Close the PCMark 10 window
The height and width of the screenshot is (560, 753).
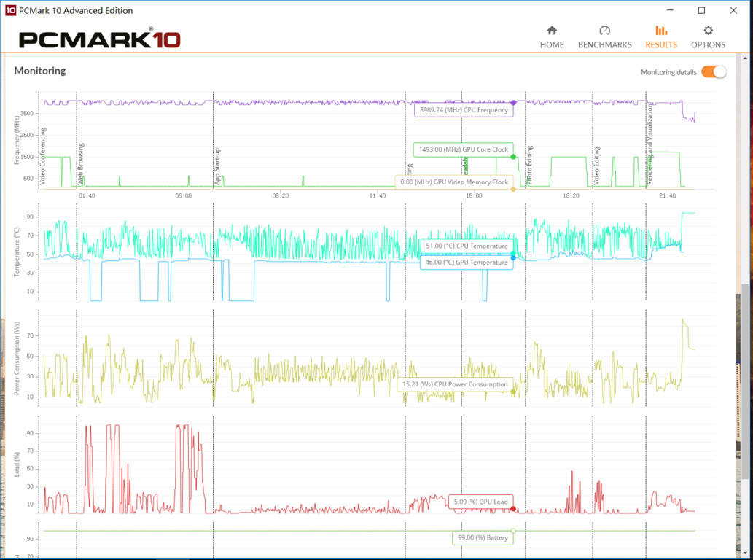733,10
